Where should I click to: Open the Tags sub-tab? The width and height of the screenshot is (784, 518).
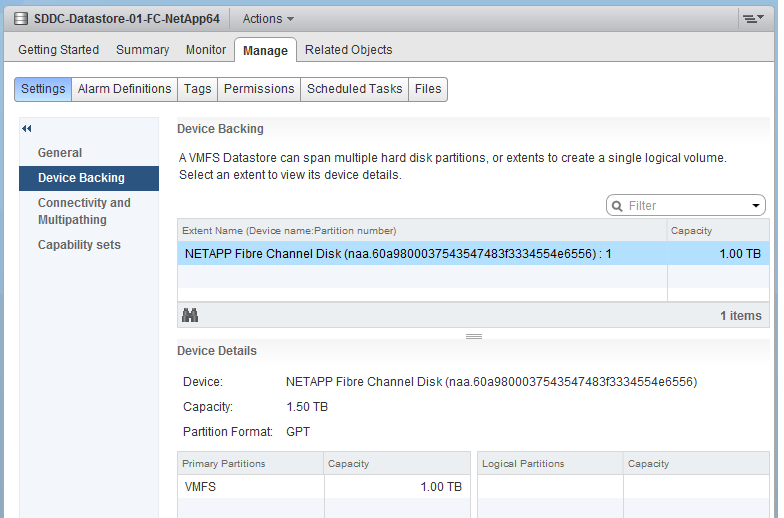tap(198, 89)
